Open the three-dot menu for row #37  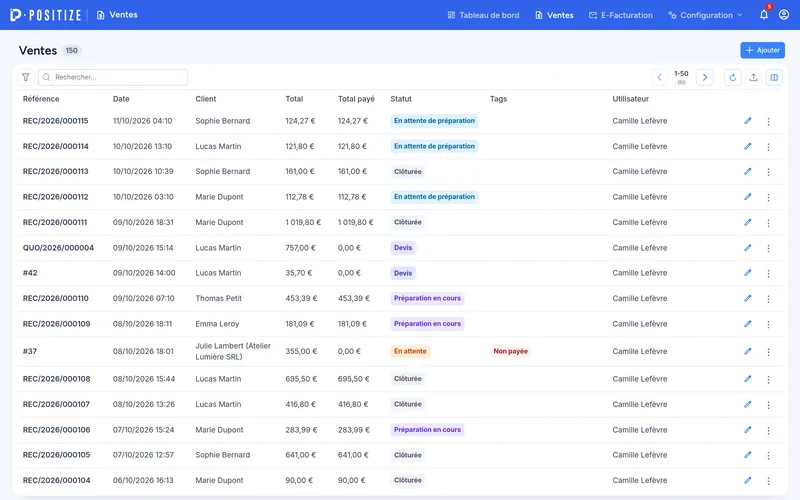pyautogui.click(x=768, y=352)
